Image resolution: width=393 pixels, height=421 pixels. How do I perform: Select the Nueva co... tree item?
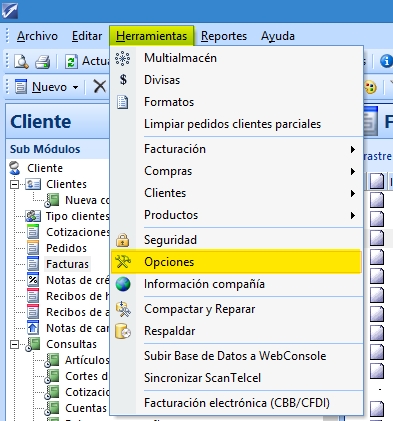click(x=87, y=200)
